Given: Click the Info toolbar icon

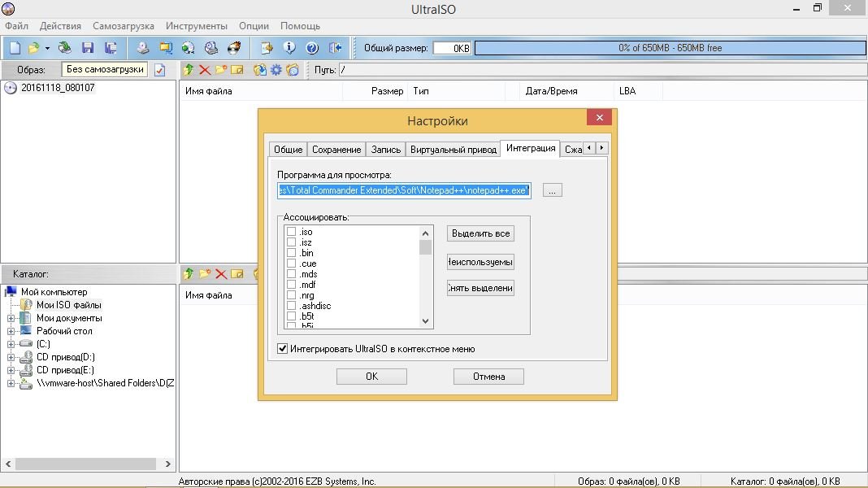Looking at the screenshot, I should point(289,48).
